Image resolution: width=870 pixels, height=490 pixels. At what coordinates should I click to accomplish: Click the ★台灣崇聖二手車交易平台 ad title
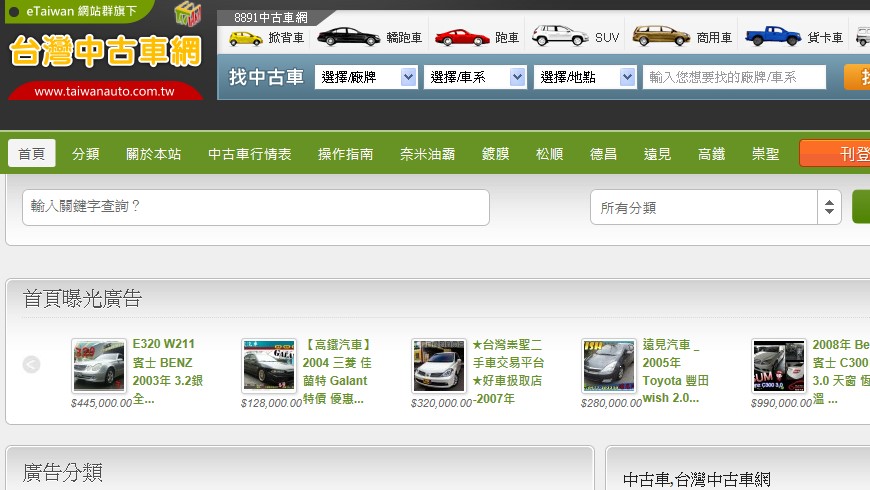click(508, 371)
